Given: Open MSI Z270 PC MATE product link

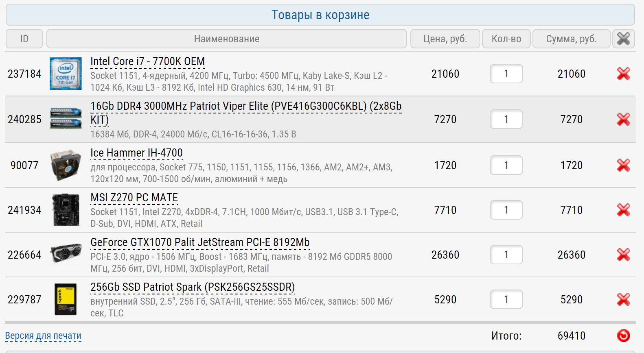Looking at the screenshot, I should click(134, 198).
